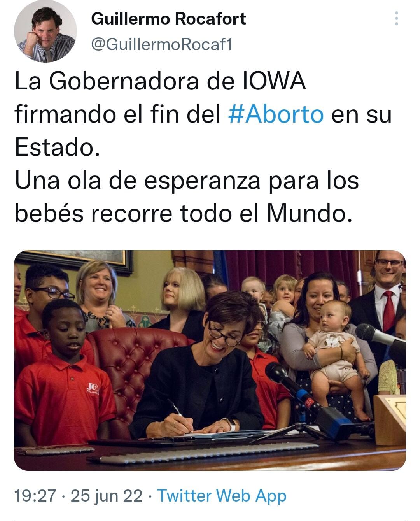Click the word 'Estado.' in the tweet

click(58, 147)
